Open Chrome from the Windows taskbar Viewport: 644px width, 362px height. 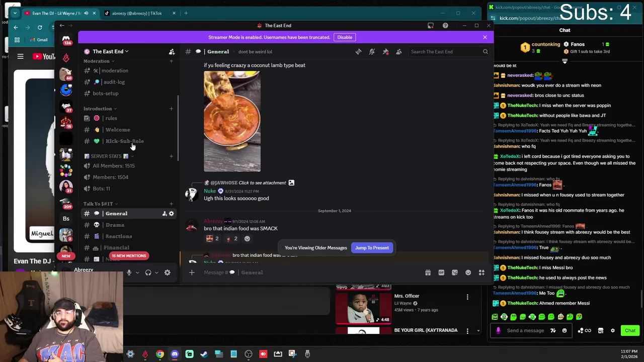(x=159, y=354)
